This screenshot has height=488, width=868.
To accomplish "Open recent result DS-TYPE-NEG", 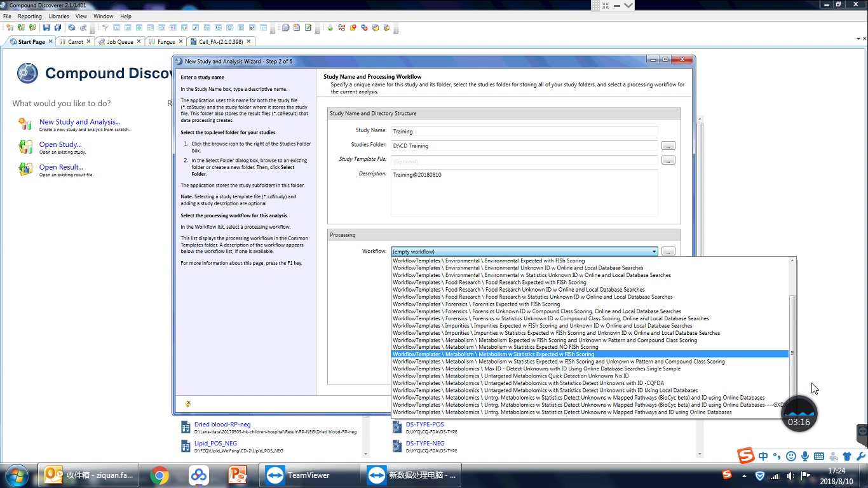I will tap(425, 444).
